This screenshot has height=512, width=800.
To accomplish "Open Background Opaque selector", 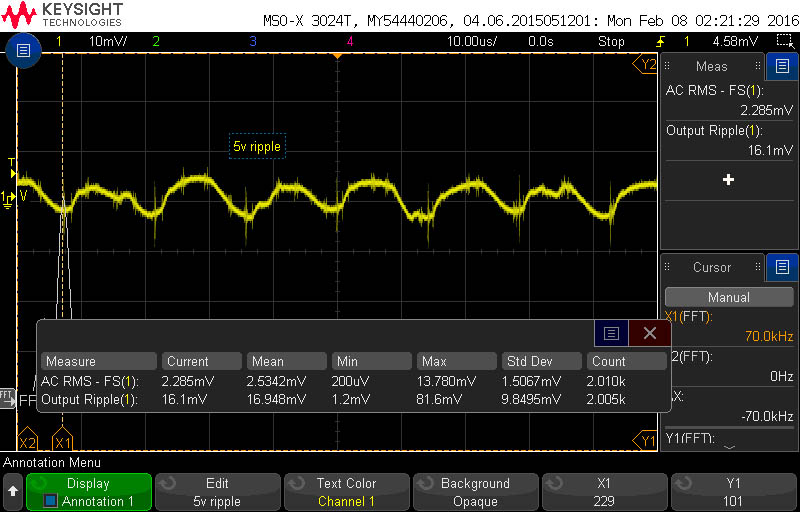I will click(x=475, y=492).
